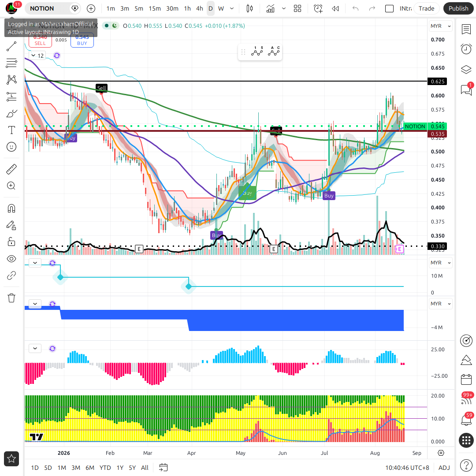Open the forecasting and measurement tools
The image size is (476, 476).
11,97
